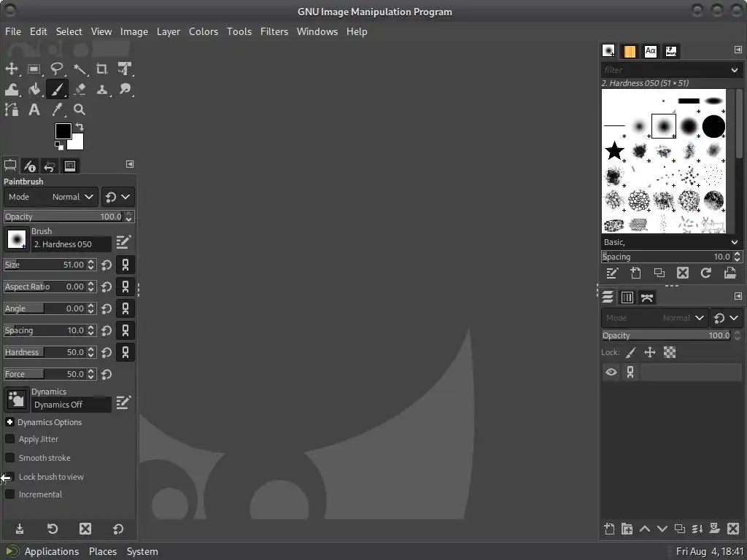Select the Color Picker tool

click(x=57, y=109)
